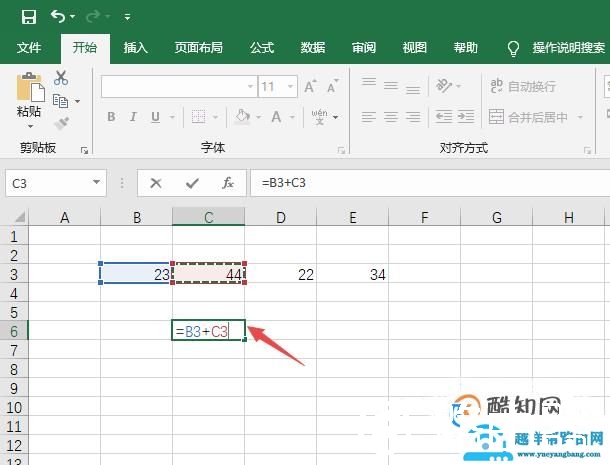Open 合并后居中 dropdown arrow
This screenshot has width=610, height=465.
(x=580, y=117)
